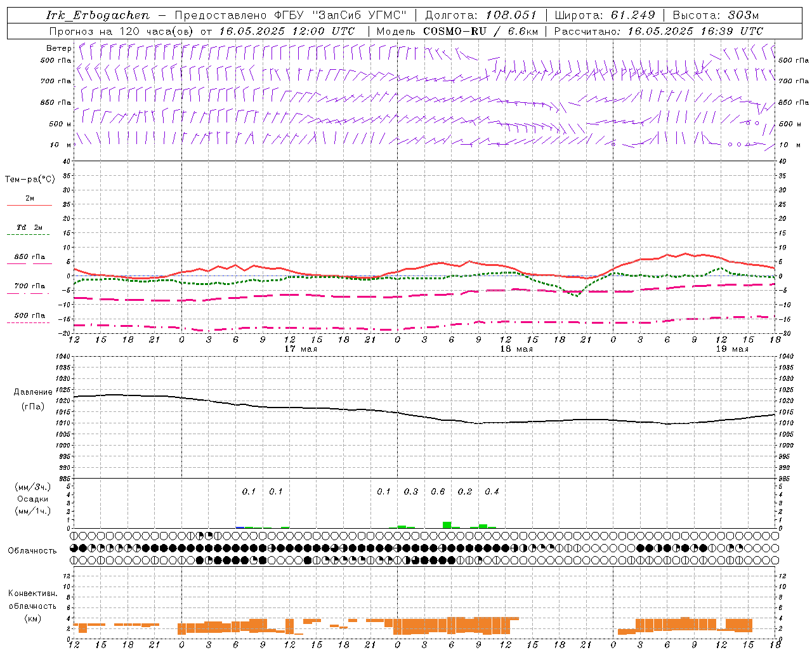
Task: Click the 0.2 precipitation amount value
Action: tap(465, 491)
